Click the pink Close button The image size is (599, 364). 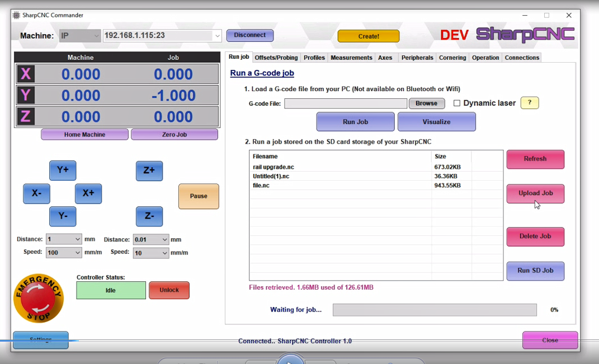click(550, 340)
